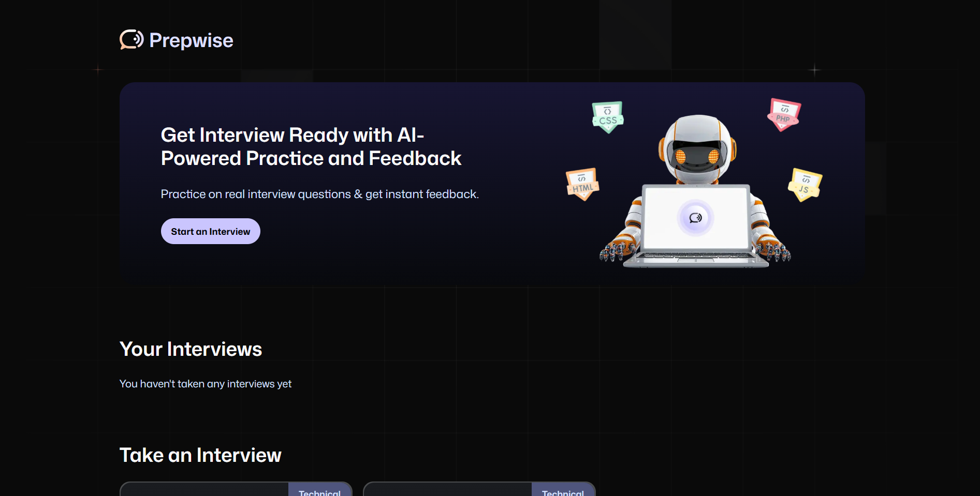Click the Technical badge on the second card
This screenshot has height=496, width=980.
(x=563, y=491)
